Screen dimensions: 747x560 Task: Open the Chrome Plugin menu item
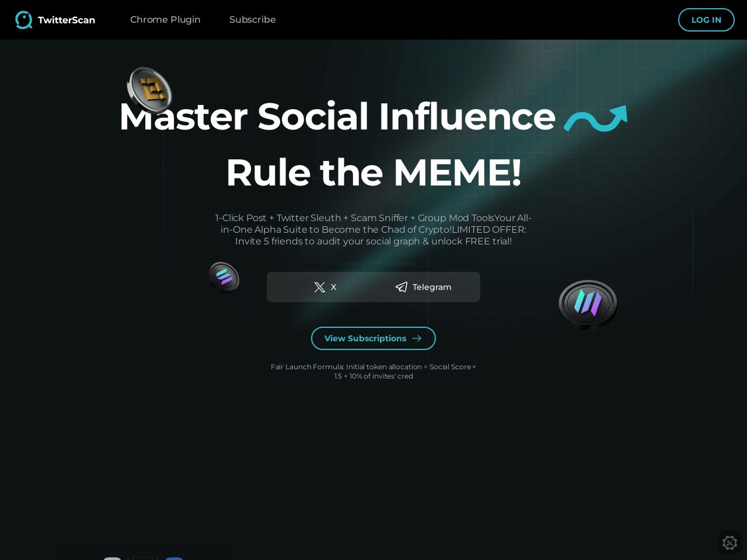coord(165,20)
